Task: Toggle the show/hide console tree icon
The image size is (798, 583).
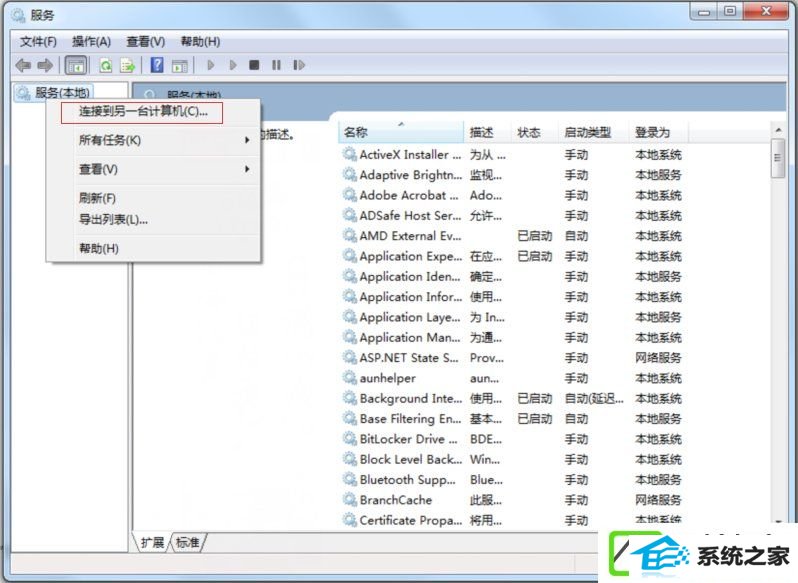Action: [76, 65]
